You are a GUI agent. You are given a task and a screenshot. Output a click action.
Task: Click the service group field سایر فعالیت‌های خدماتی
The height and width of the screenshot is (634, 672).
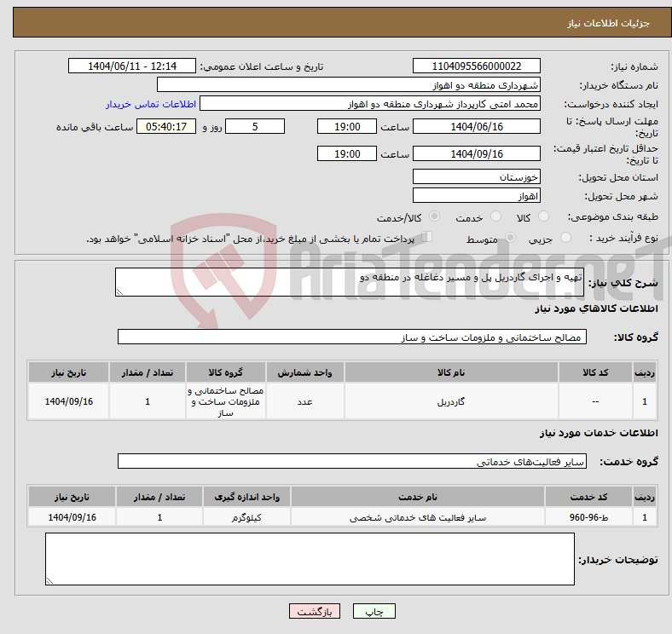[x=352, y=461]
